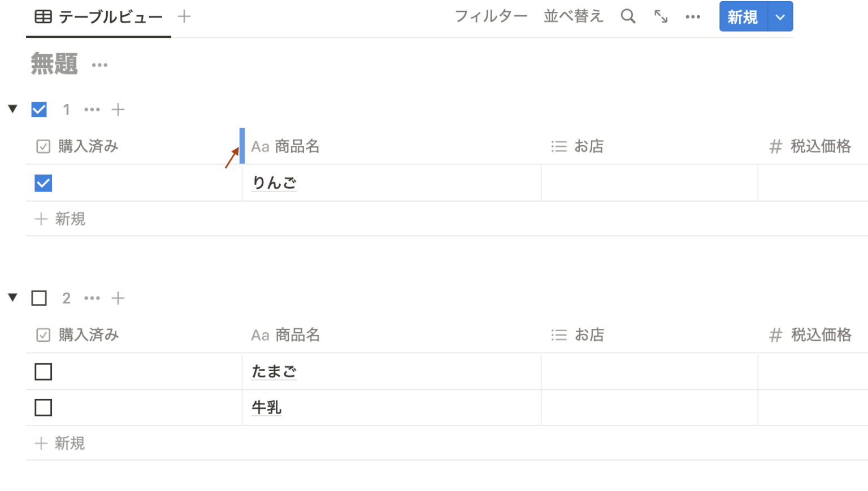Select the テーブルビュー tab
868x491 pixels.
pyautogui.click(x=99, y=17)
